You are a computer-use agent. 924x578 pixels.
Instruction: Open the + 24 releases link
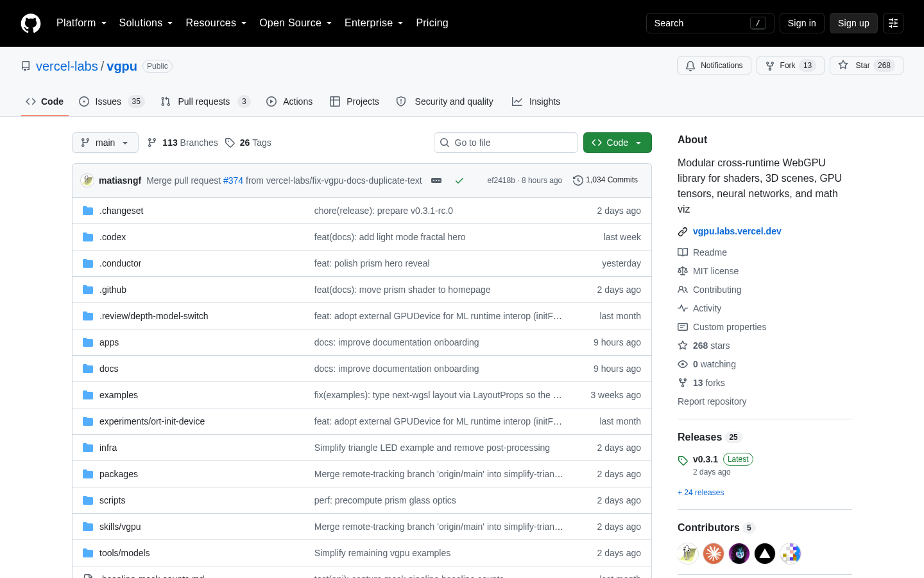701,493
